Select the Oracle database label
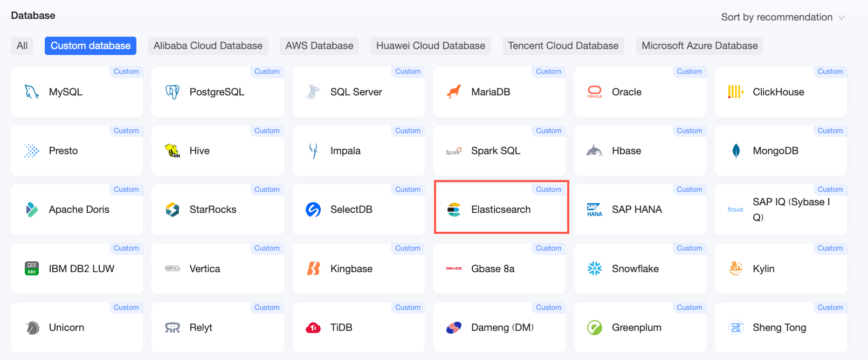 [x=626, y=92]
